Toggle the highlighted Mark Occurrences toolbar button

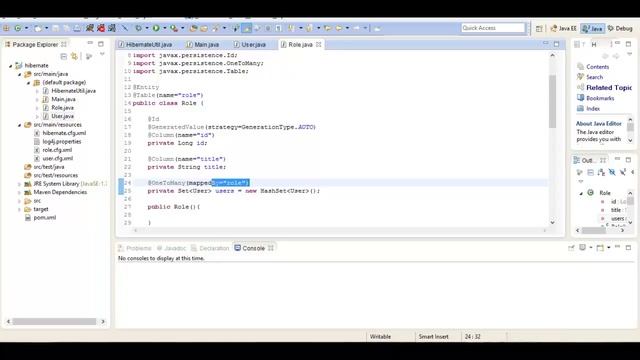(246, 28)
